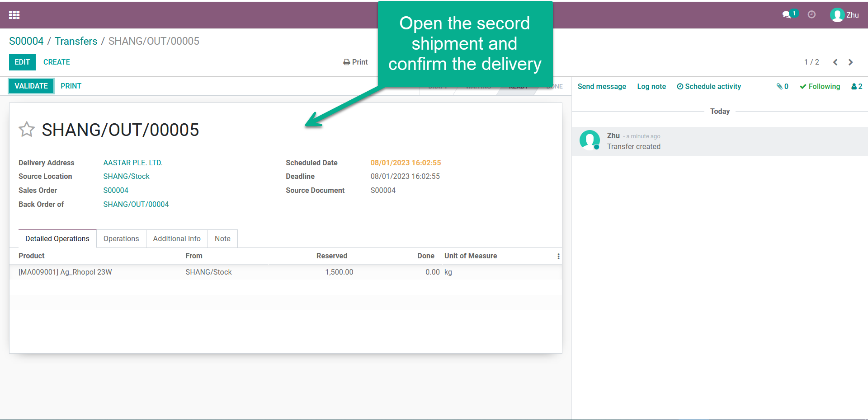Click Schedule activity

tap(709, 86)
